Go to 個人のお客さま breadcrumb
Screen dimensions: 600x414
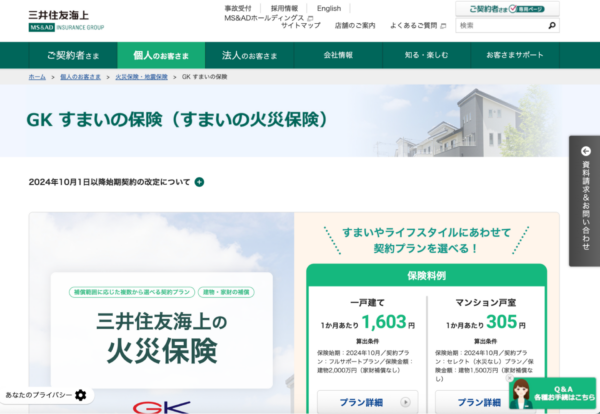(80, 77)
